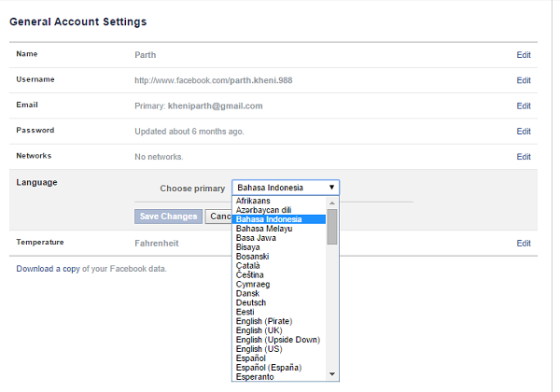Select Deutsch language option
Screen dimensions: 560x392
[278, 302]
